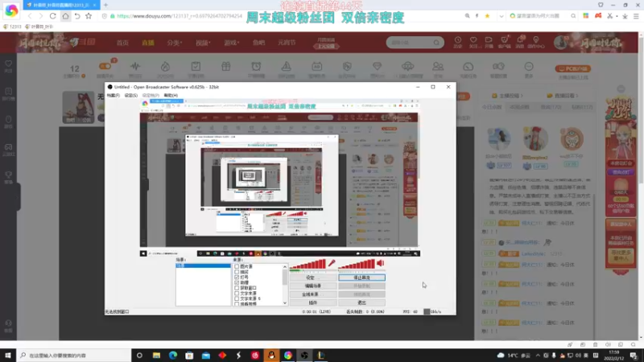Check the 文字来源 5 source checkbox
The width and height of the screenshot is (644, 362).
click(237, 298)
